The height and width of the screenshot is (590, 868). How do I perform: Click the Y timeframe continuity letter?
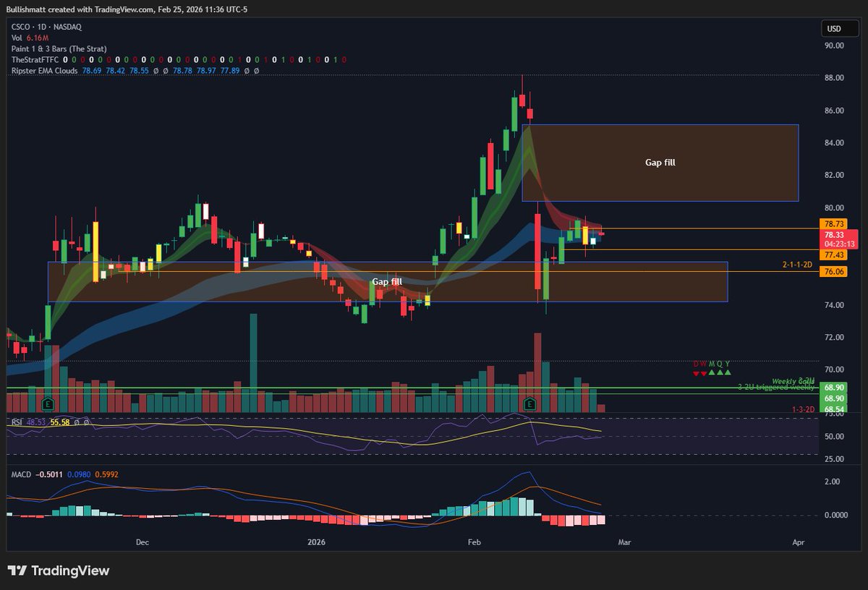point(728,364)
